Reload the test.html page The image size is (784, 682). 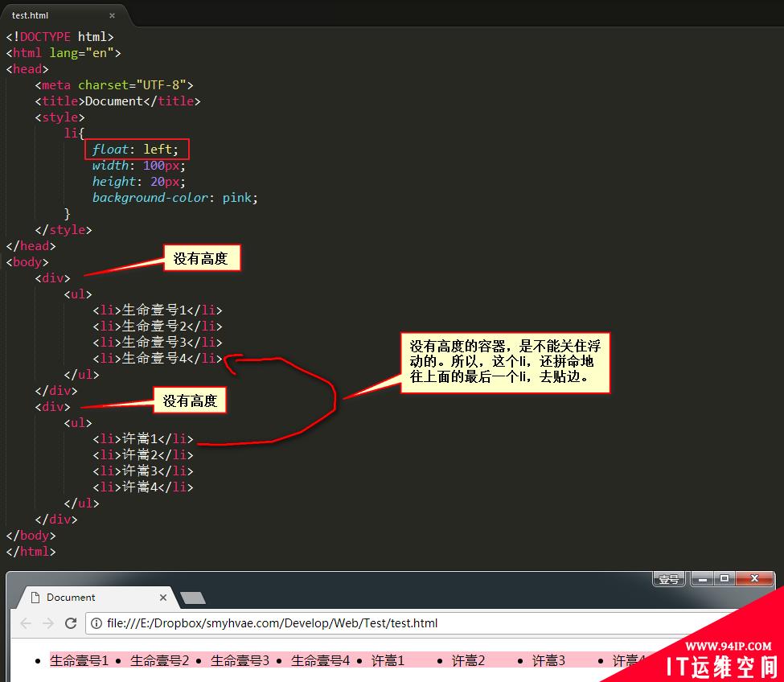pos(71,623)
